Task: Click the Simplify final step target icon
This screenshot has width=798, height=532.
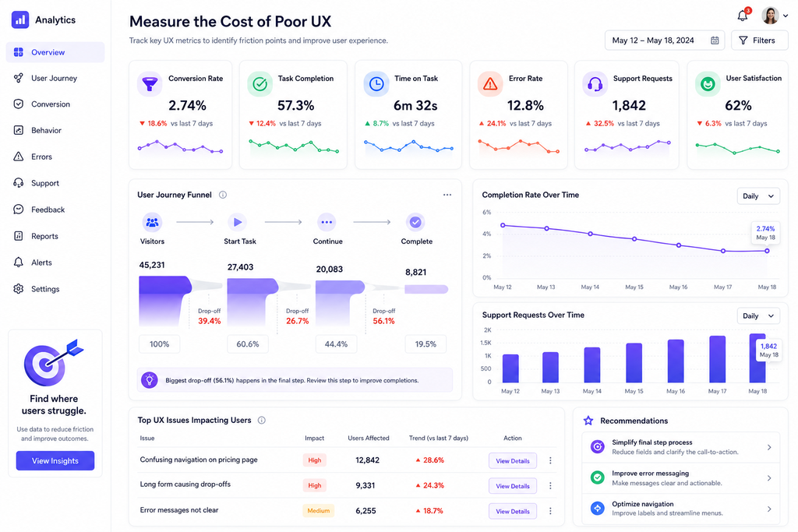Action: tap(598, 447)
